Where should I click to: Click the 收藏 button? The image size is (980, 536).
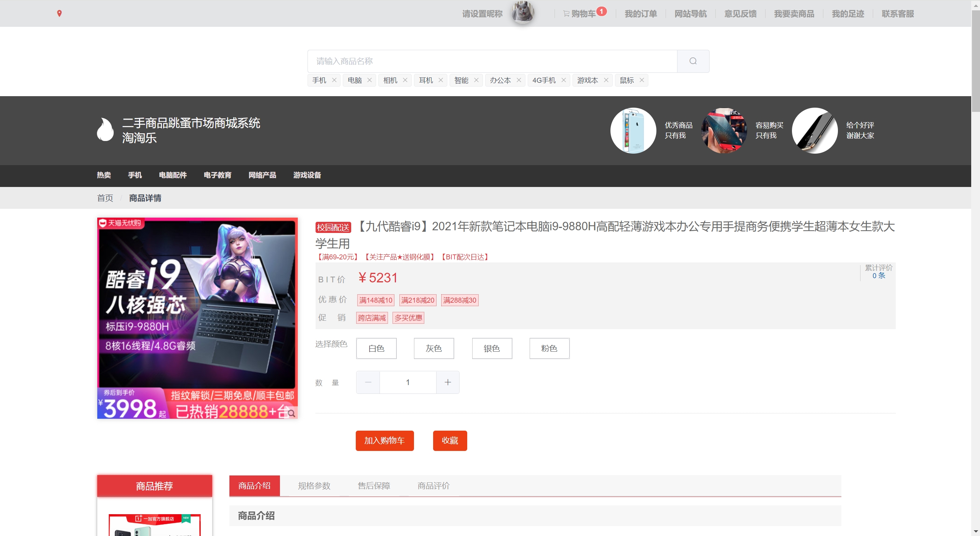click(x=450, y=441)
